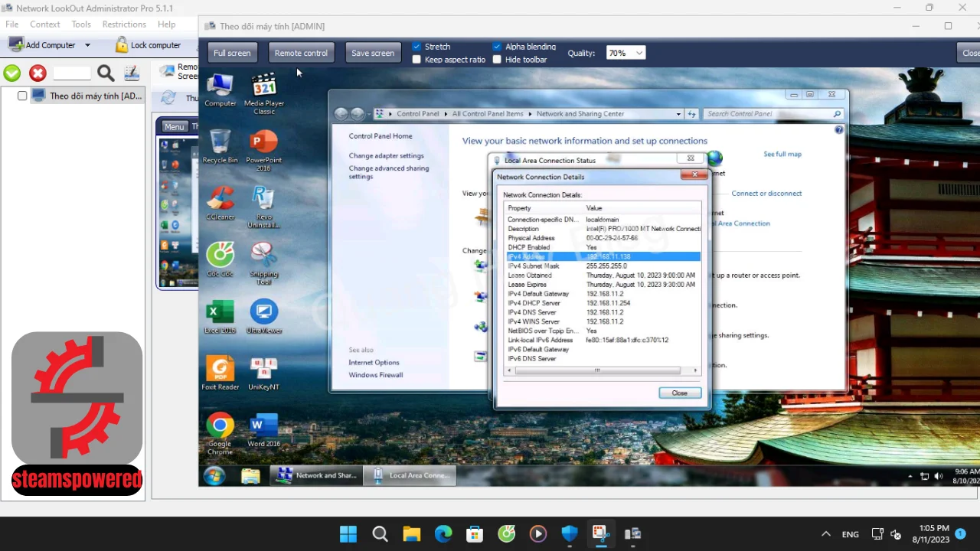Click the edit list icon beside search
This screenshot has height=551, width=980.
point(132,73)
